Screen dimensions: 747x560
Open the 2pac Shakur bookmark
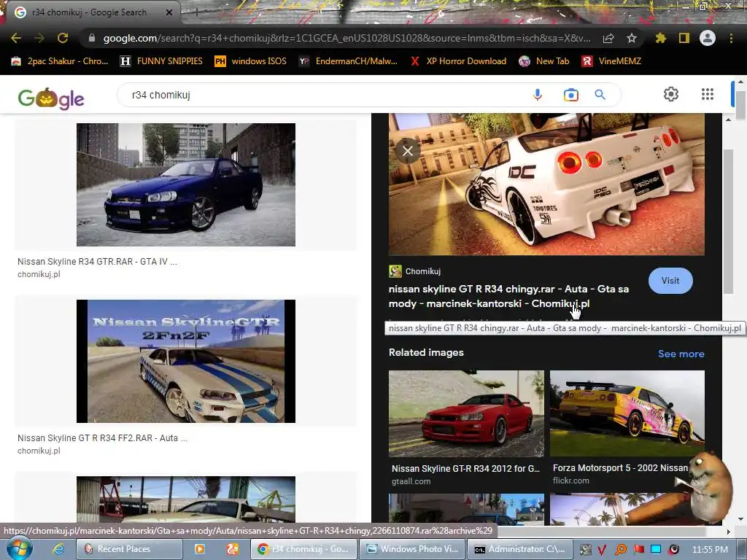tap(60, 61)
